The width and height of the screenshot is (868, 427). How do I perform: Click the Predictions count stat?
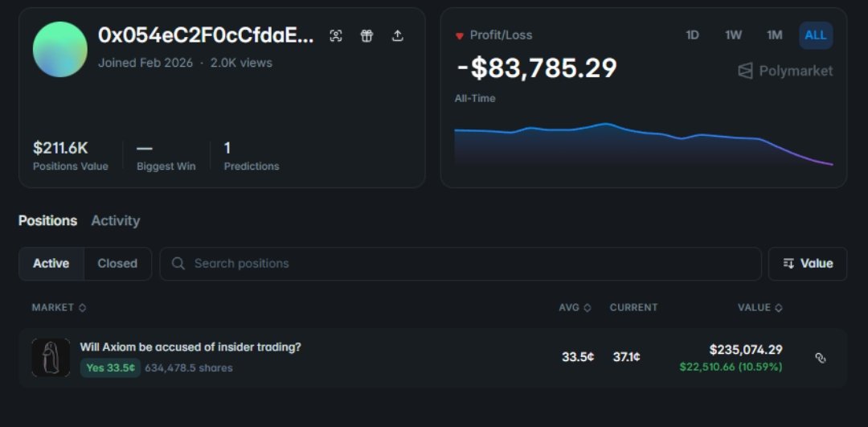tap(252, 156)
